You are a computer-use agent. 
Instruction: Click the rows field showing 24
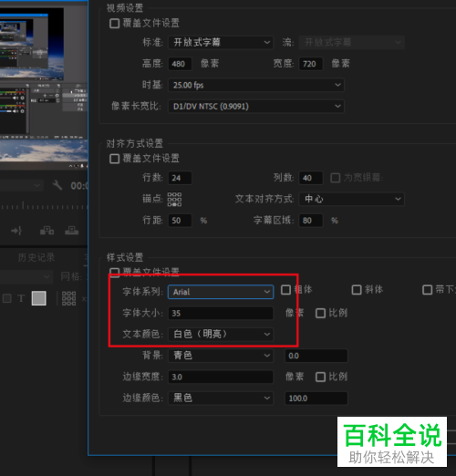pos(181,178)
